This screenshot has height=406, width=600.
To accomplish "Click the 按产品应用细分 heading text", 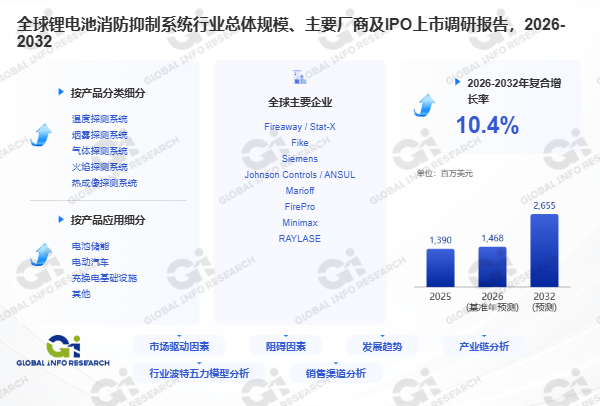I will coord(108,220).
